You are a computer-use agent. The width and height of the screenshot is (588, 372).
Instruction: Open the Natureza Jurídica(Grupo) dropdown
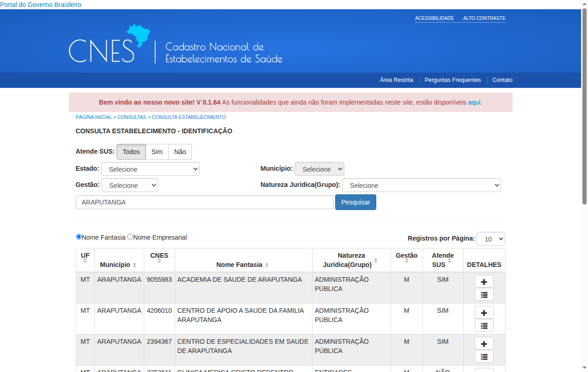coord(422,185)
